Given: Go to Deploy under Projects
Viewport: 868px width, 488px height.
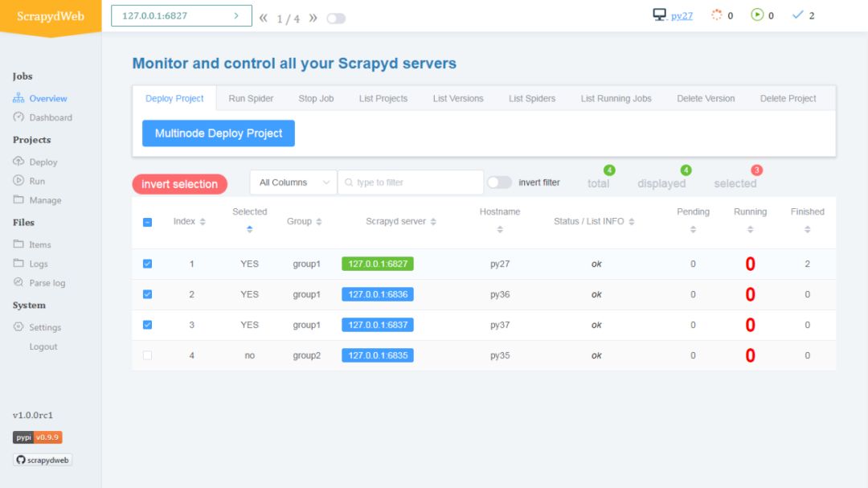Looking at the screenshot, I should 35,162.
